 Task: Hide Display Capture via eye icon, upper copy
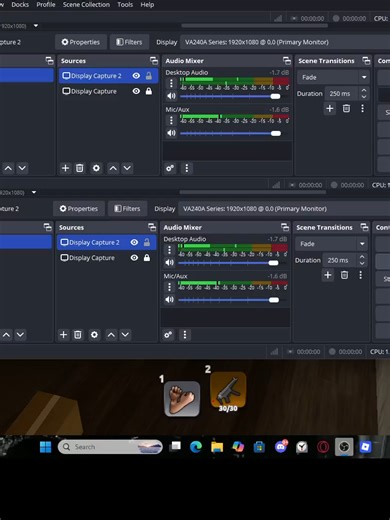coord(136,91)
